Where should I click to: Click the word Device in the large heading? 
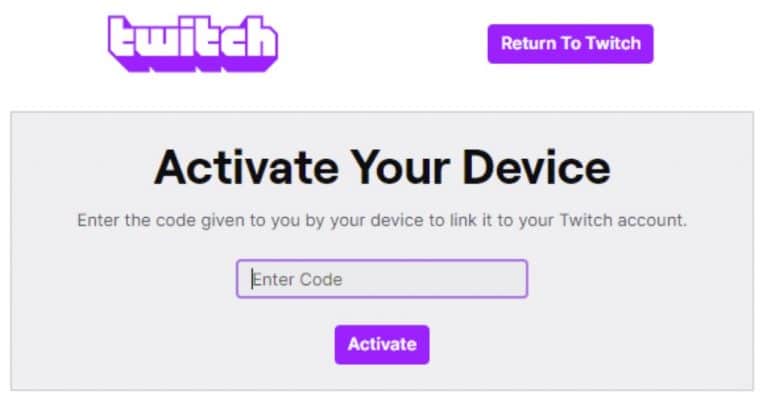coord(536,168)
